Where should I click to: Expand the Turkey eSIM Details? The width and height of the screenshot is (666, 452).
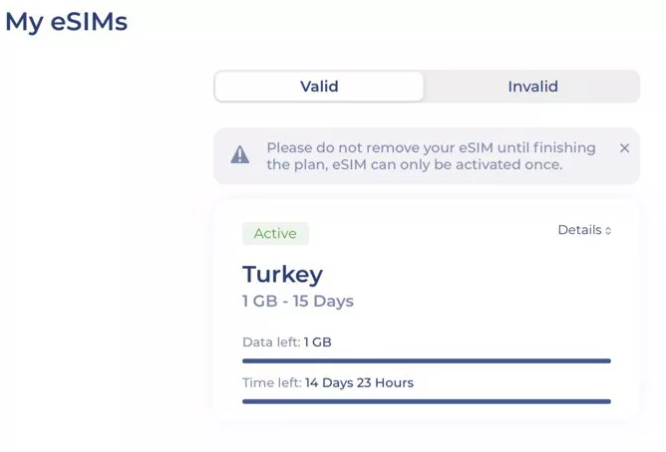coord(584,230)
